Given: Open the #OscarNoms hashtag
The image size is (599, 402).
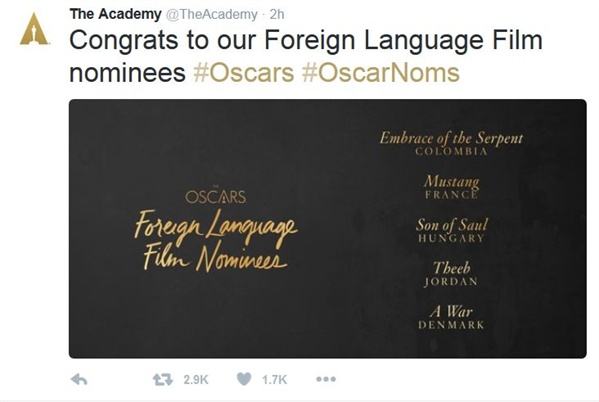Looking at the screenshot, I should 380,73.
